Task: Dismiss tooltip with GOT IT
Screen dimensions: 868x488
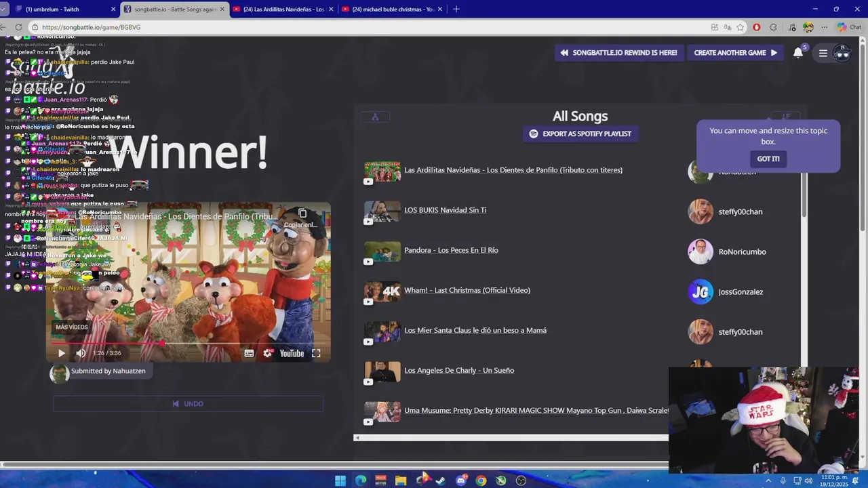Action: coord(768,159)
